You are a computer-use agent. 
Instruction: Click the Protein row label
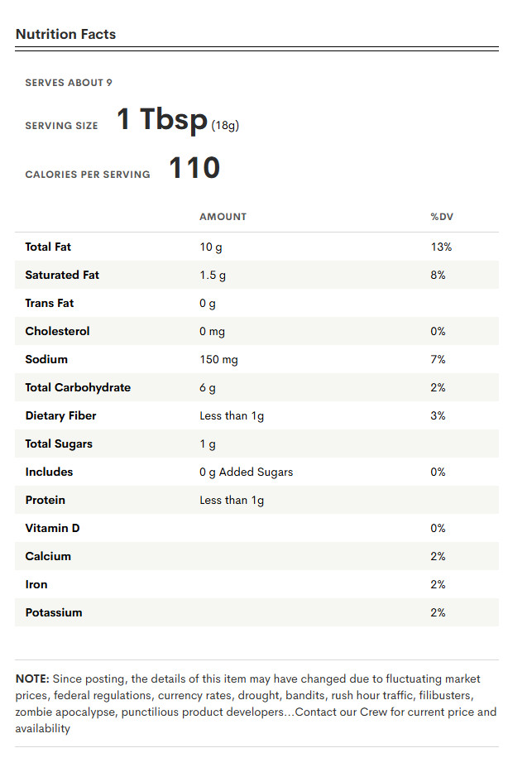click(45, 500)
